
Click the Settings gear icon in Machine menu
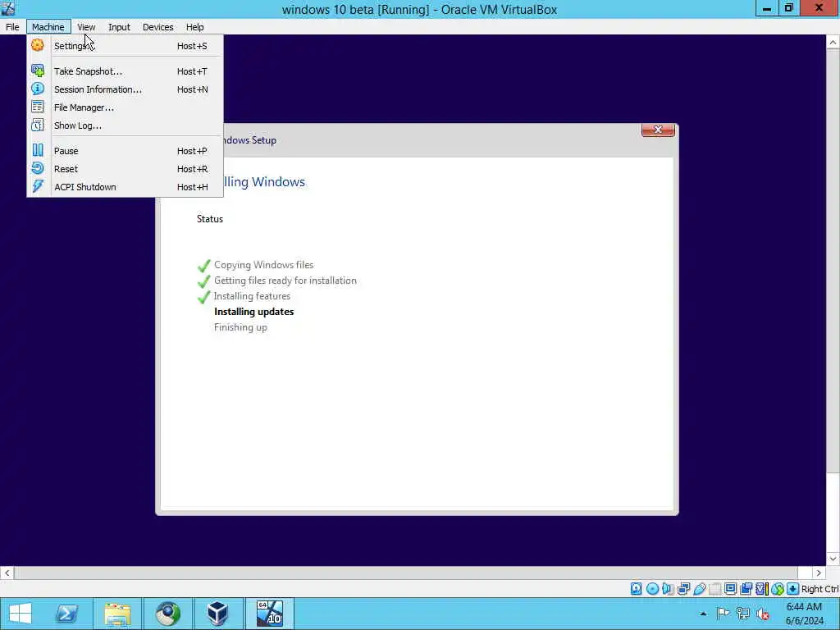[38, 46]
